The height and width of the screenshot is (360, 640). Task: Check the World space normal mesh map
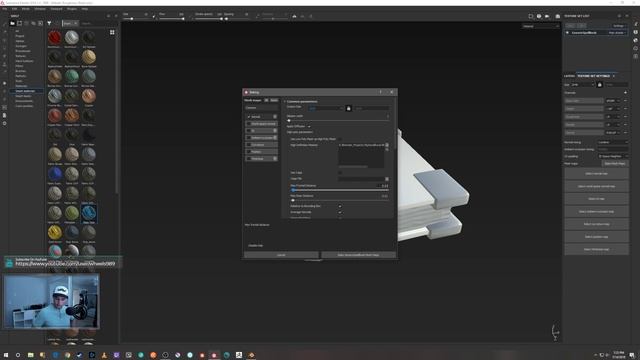249,124
